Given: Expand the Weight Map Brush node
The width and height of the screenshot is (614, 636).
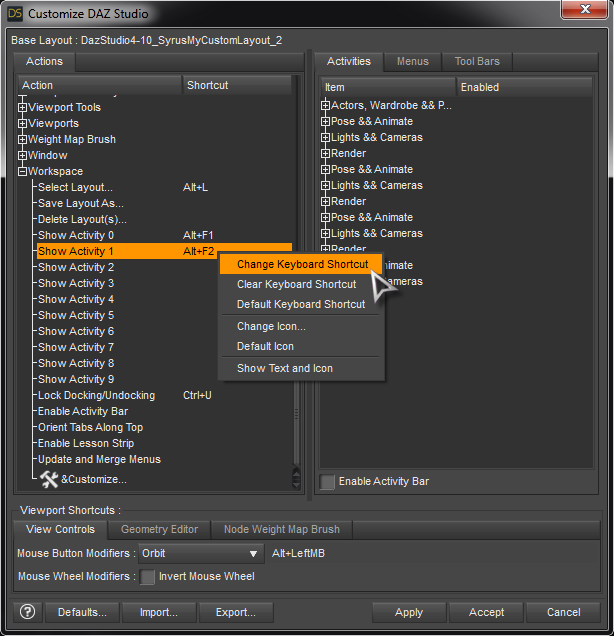Looking at the screenshot, I should pyautogui.click(x=22, y=140).
